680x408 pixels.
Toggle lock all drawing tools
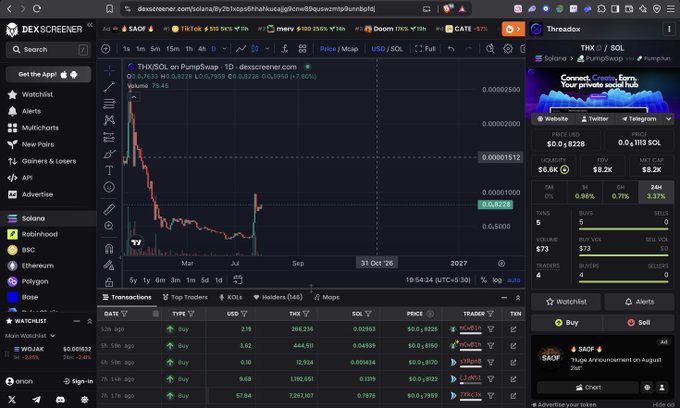[x=109, y=282]
